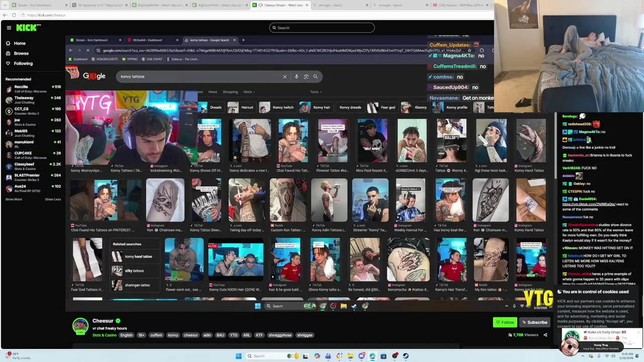Switch to the Cheesur Stream browser tab

coord(280,5)
